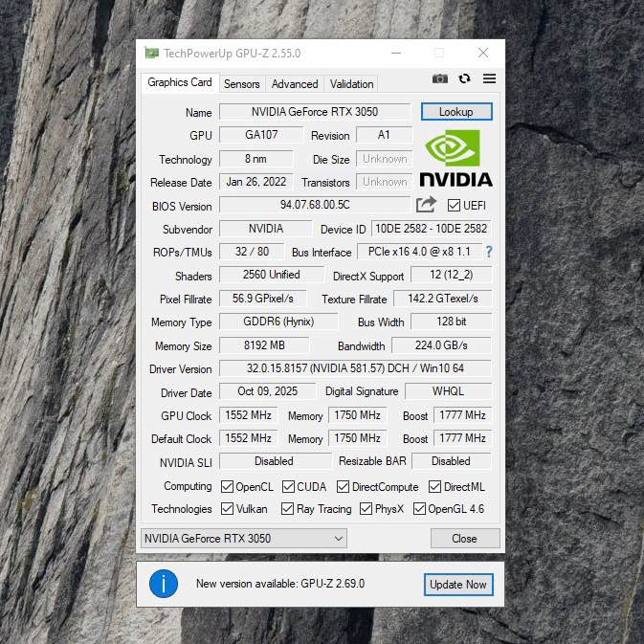The width and height of the screenshot is (644, 644).
Task: Click the Memory value in Default Clock row
Action: point(357,438)
